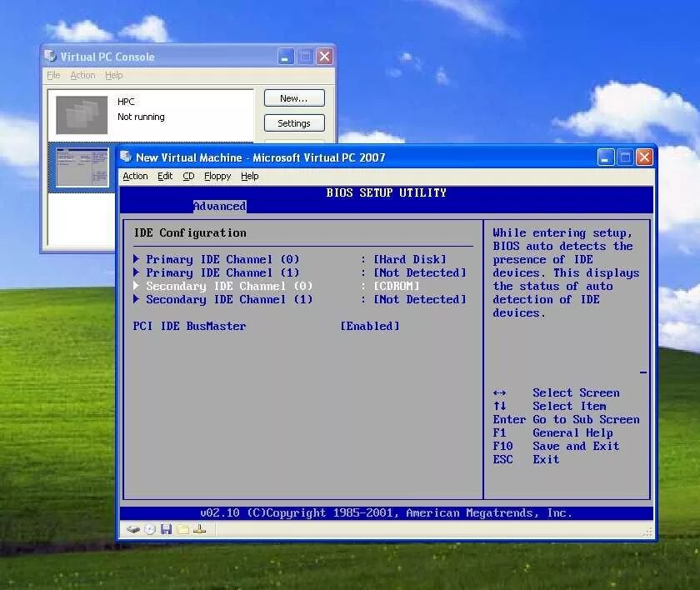
Task: Select the HPC machine thumbnail
Action: (82, 115)
